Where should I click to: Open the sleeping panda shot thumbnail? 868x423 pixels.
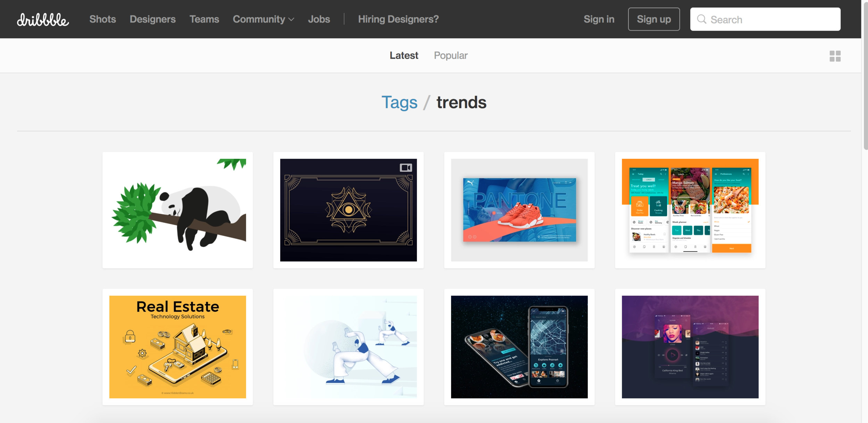point(177,210)
